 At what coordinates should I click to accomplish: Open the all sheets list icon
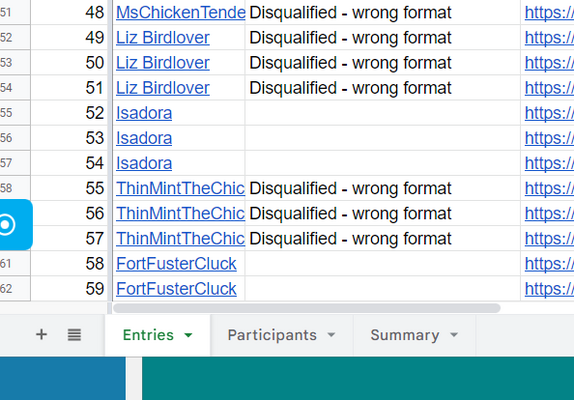click(x=74, y=334)
